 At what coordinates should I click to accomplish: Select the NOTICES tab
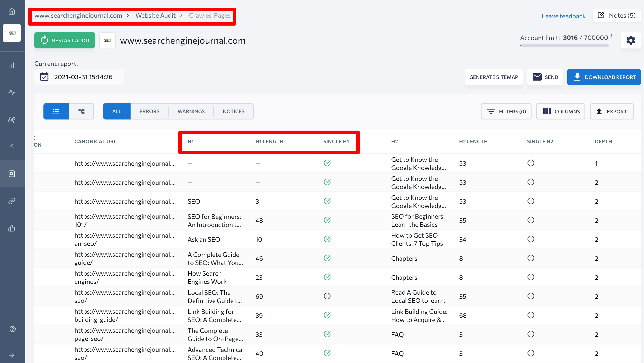click(234, 111)
